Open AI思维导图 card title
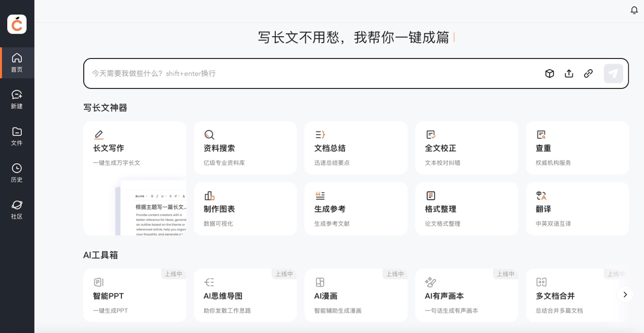The height and width of the screenshot is (333, 644). (223, 296)
